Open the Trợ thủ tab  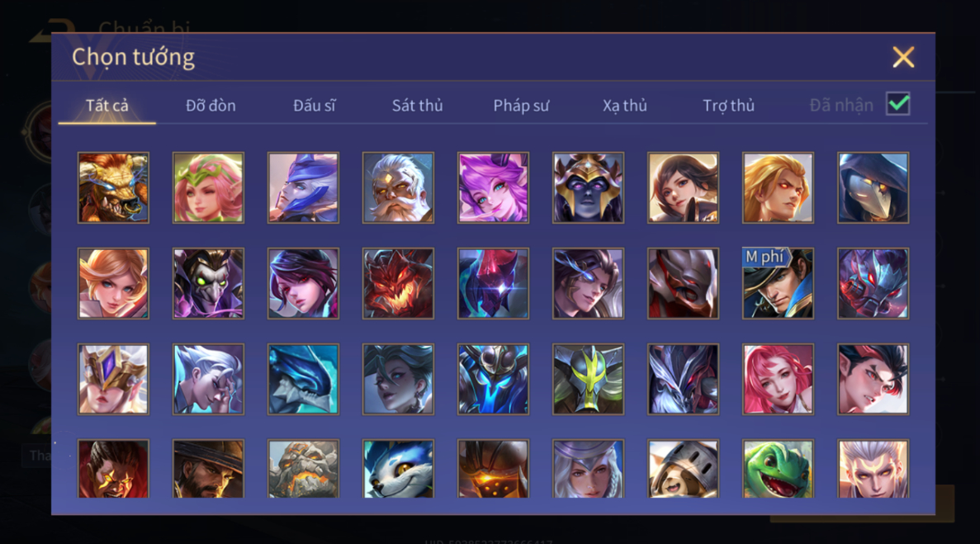coord(729,105)
